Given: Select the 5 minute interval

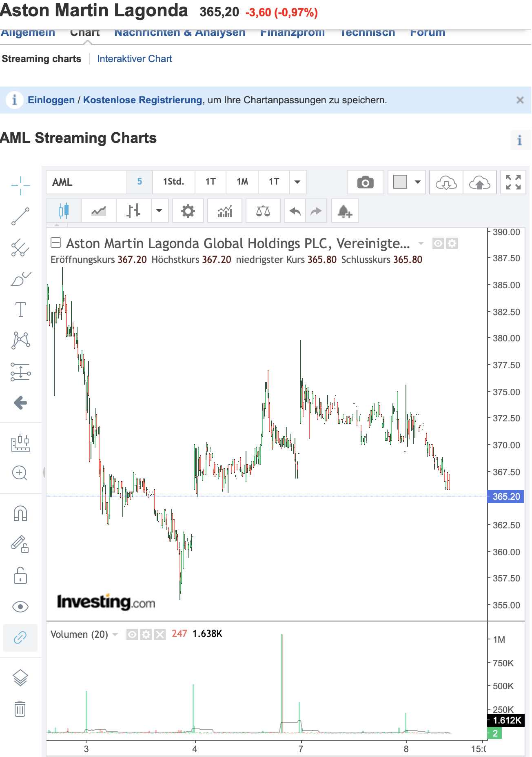Looking at the screenshot, I should 140,182.
